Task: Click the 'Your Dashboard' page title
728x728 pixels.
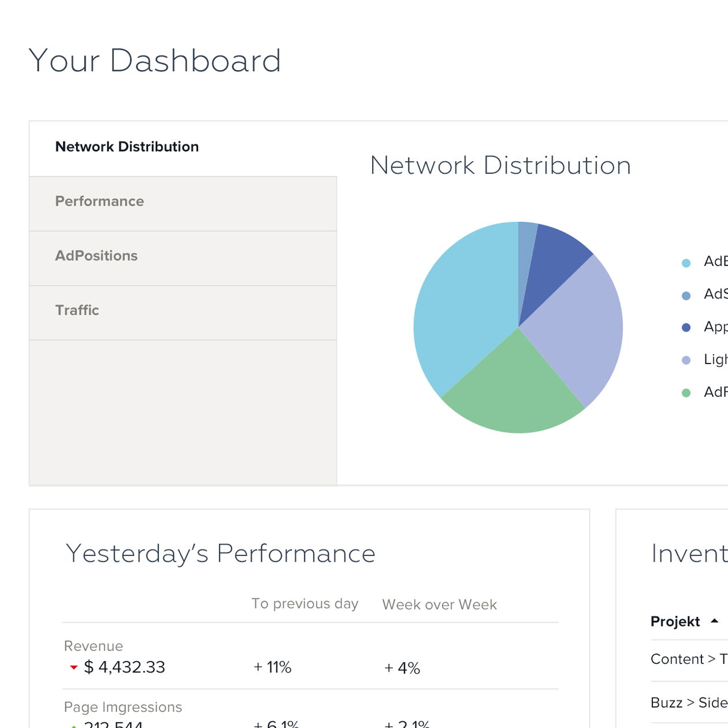Action: (155, 61)
